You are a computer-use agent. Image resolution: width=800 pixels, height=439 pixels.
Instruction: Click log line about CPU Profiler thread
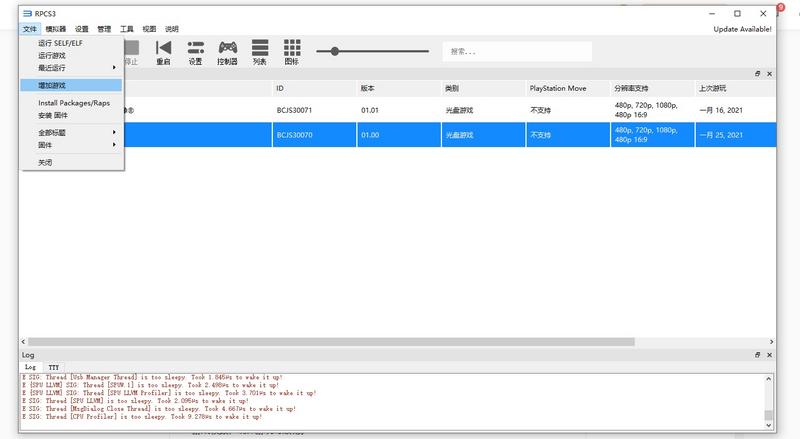[142, 417]
